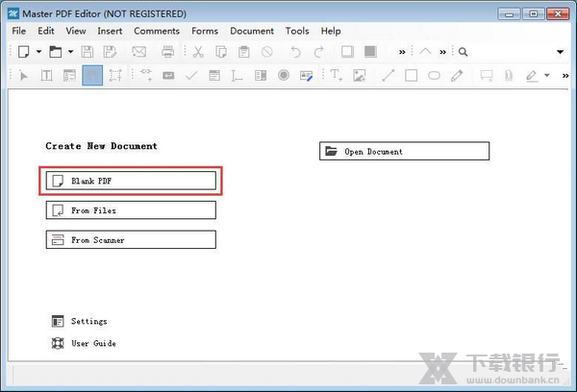Select the Pencil drawing tool
This screenshot has height=392, width=577.
click(x=458, y=75)
